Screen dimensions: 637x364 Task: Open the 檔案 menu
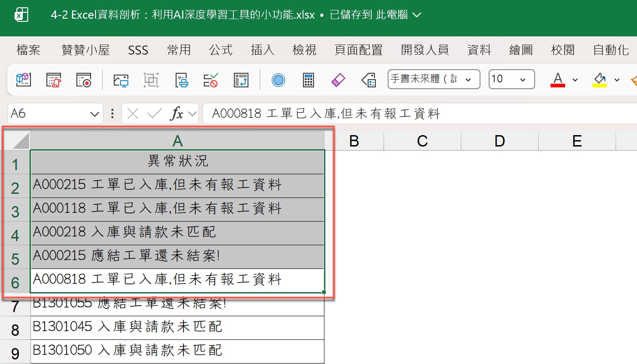click(28, 50)
